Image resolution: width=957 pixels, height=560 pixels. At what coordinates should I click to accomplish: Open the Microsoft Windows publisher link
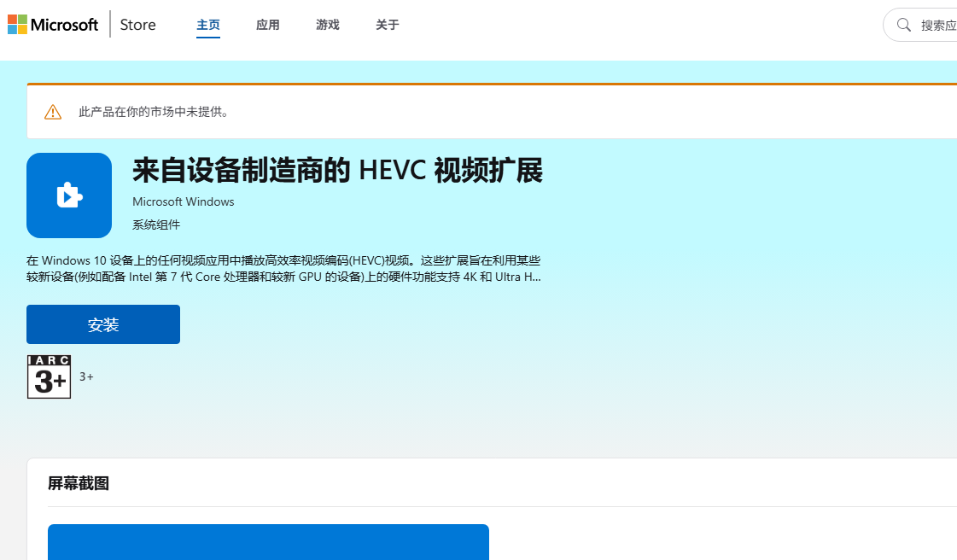pyautogui.click(x=183, y=201)
